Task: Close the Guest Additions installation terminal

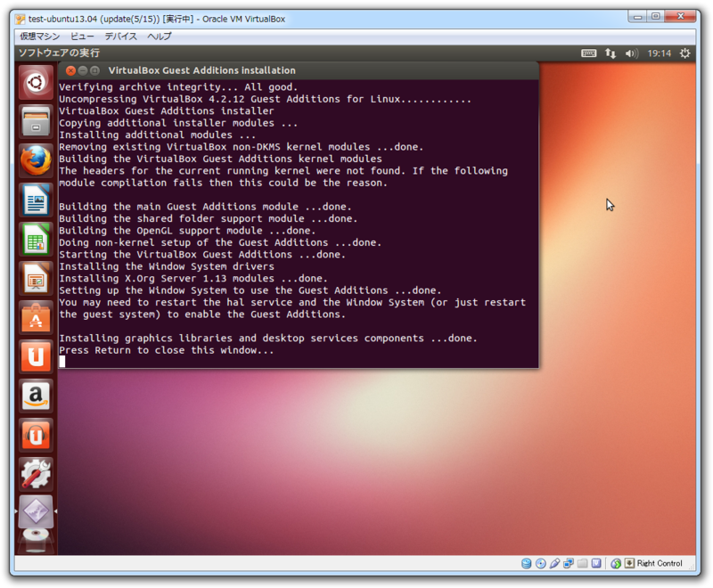Action: (70, 70)
